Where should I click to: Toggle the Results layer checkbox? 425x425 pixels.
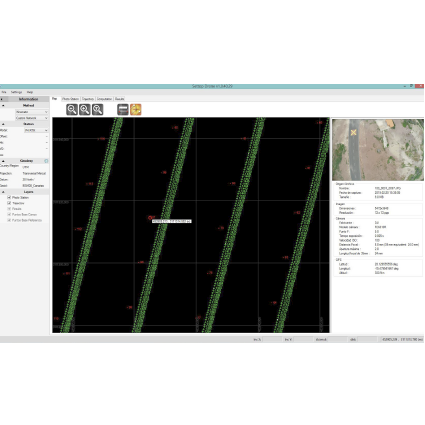pyautogui.click(x=9, y=209)
